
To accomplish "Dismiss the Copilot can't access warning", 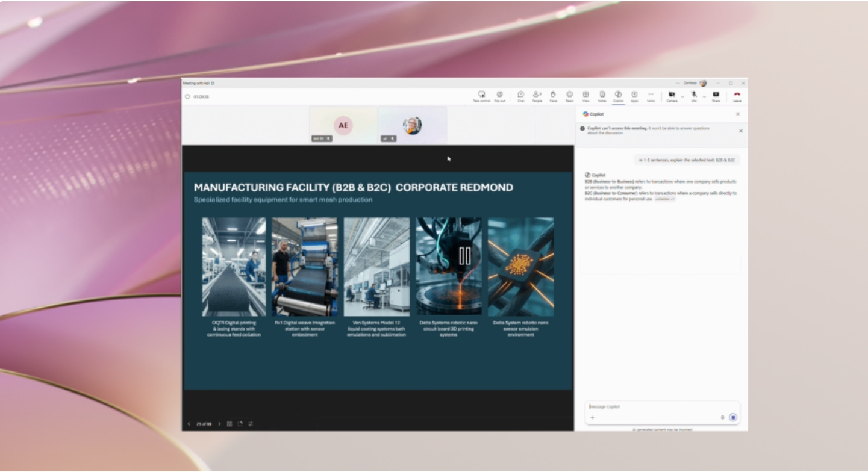I will 741,131.
